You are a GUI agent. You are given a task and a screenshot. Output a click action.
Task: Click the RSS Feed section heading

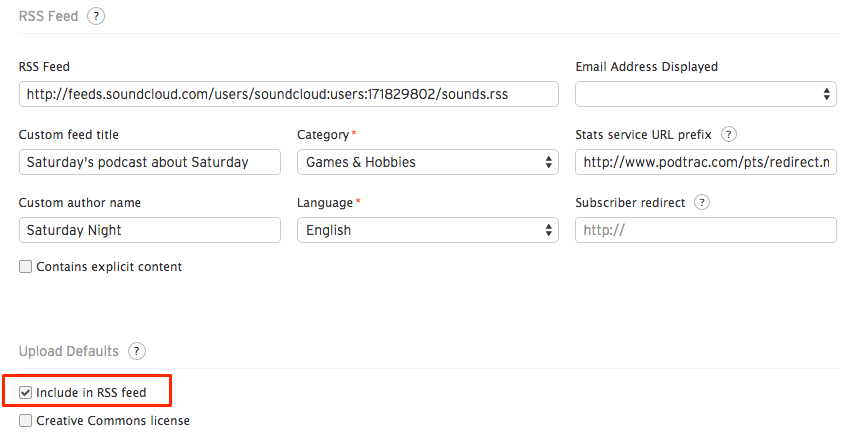coord(48,16)
